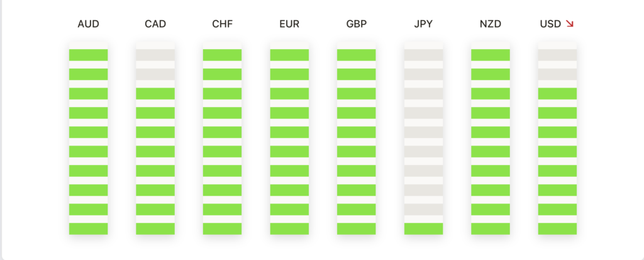This screenshot has height=260, width=644.
Task: Click the NZD strength meter bar
Action: (x=491, y=138)
